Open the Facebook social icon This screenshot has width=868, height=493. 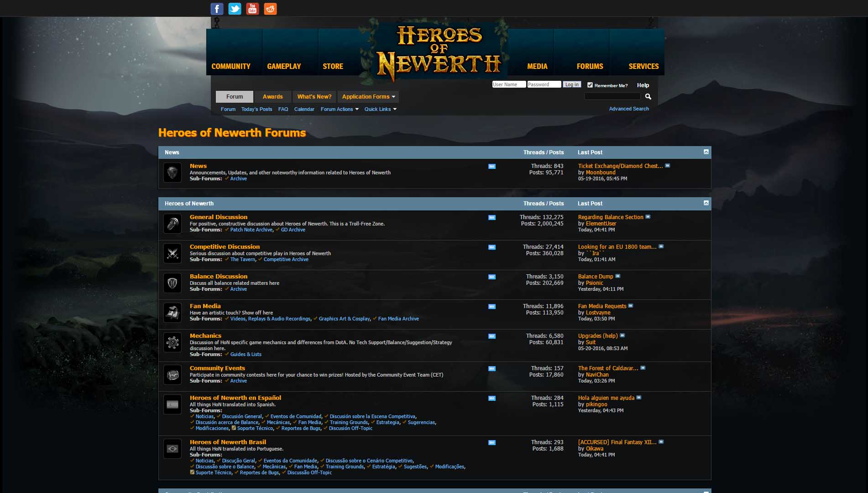(x=217, y=9)
